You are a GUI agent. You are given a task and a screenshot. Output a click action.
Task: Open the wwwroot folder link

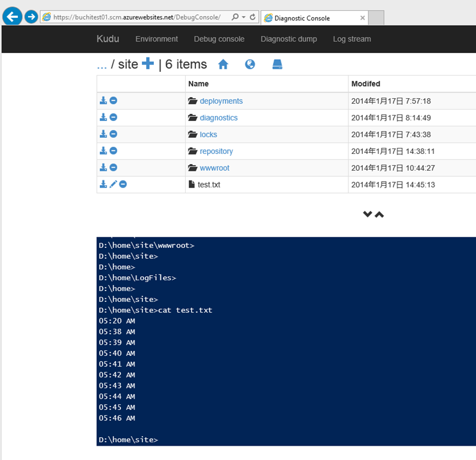coord(214,168)
